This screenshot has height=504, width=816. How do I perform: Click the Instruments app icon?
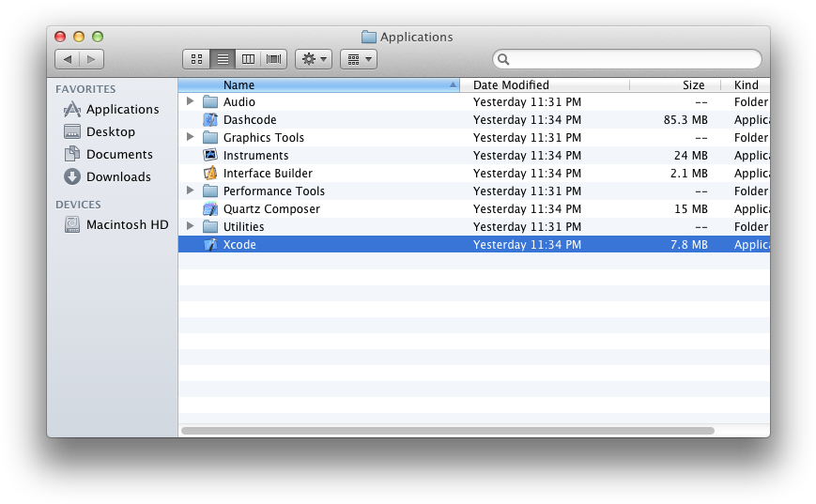click(210, 155)
